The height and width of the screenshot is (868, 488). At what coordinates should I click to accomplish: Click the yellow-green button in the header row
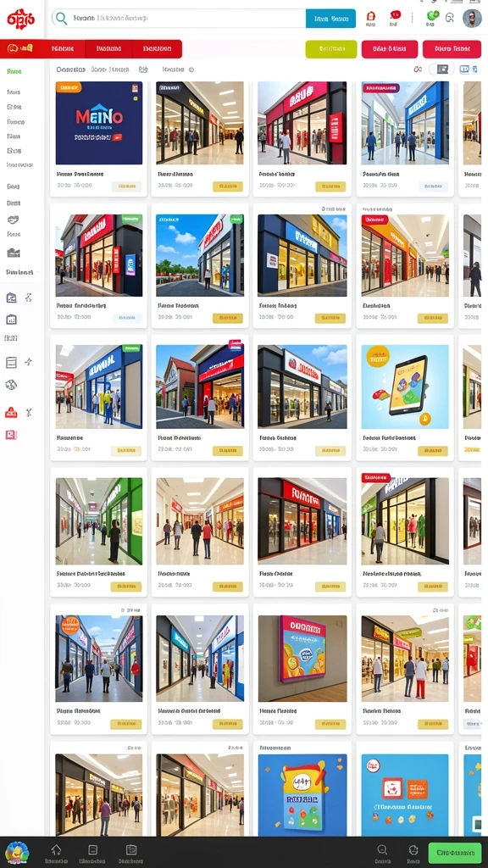tap(331, 49)
